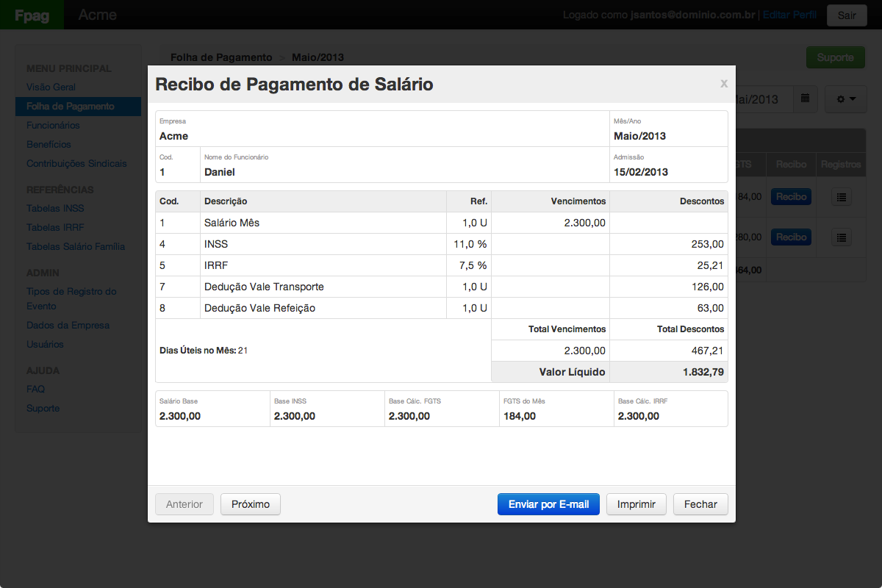Screen dimensions: 882x588
Task: Click the IRRF discount 25,21
Action: (x=711, y=265)
